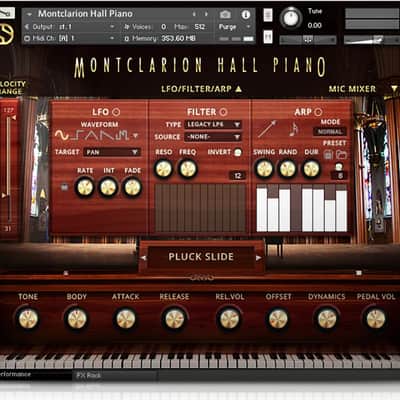Screen dimensions: 400x400
Task: Go to previous instrument arrow
Action: [x=194, y=14]
